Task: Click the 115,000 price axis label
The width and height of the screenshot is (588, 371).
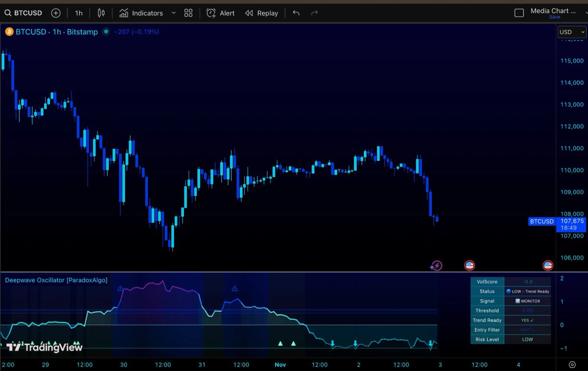Action: pos(571,61)
